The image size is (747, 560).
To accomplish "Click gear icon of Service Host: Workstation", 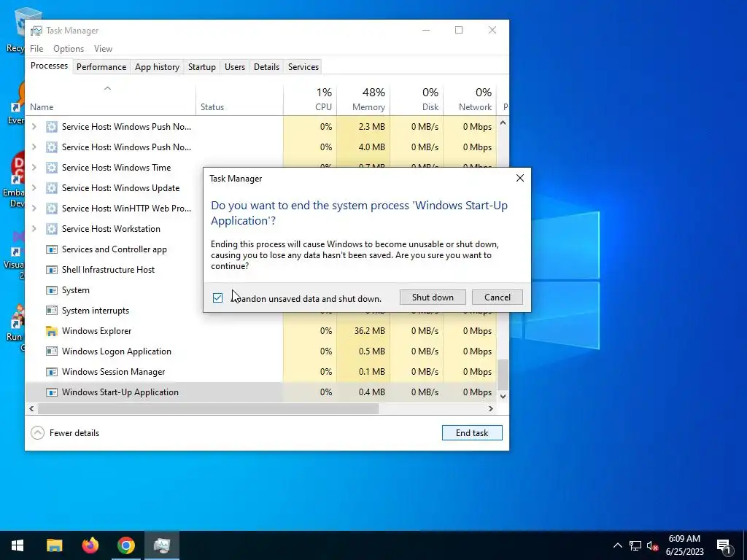I will pyautogui.click(x=52, y=229).
